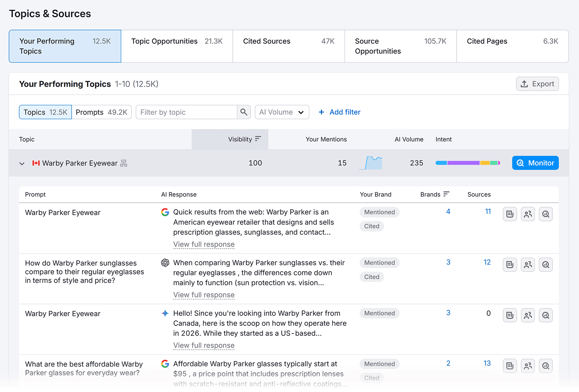Switch to Cited Sources tab
The image size is (579, 392).
click(x=289, y=46)
